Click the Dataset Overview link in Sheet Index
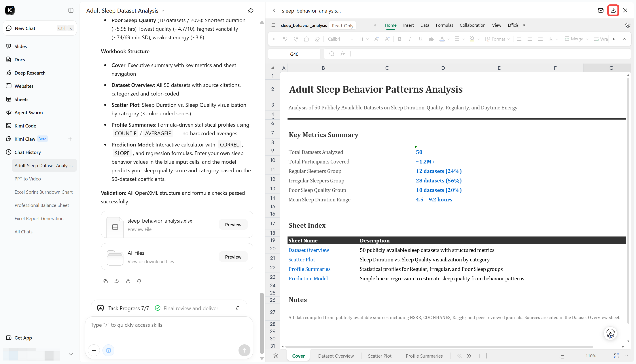Viewport: 636px width, 364px height. pos(309,250)
